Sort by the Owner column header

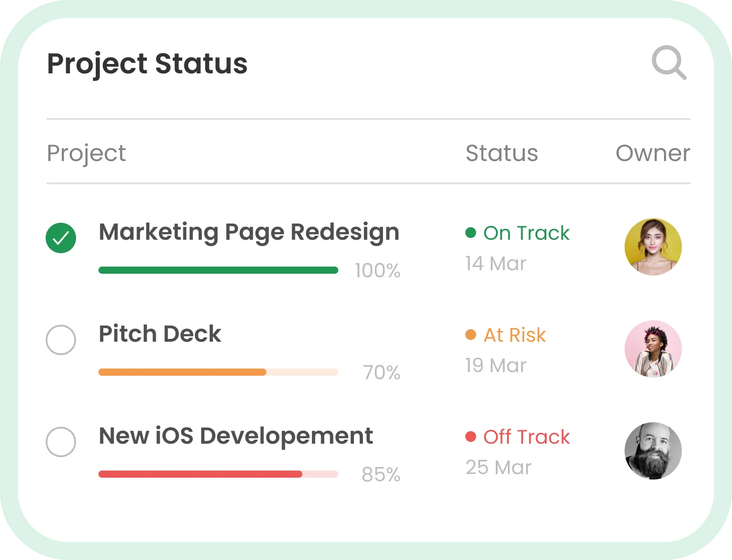tap(653, 153)
